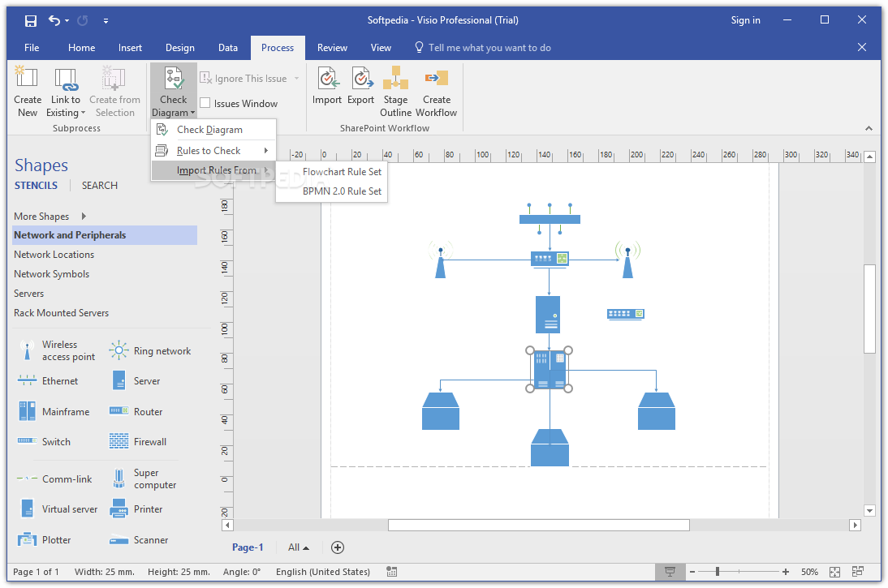This screenshot has height=588, width=888.
Task: Select Check Diagram from the dropdown menu
Action: 213,130
